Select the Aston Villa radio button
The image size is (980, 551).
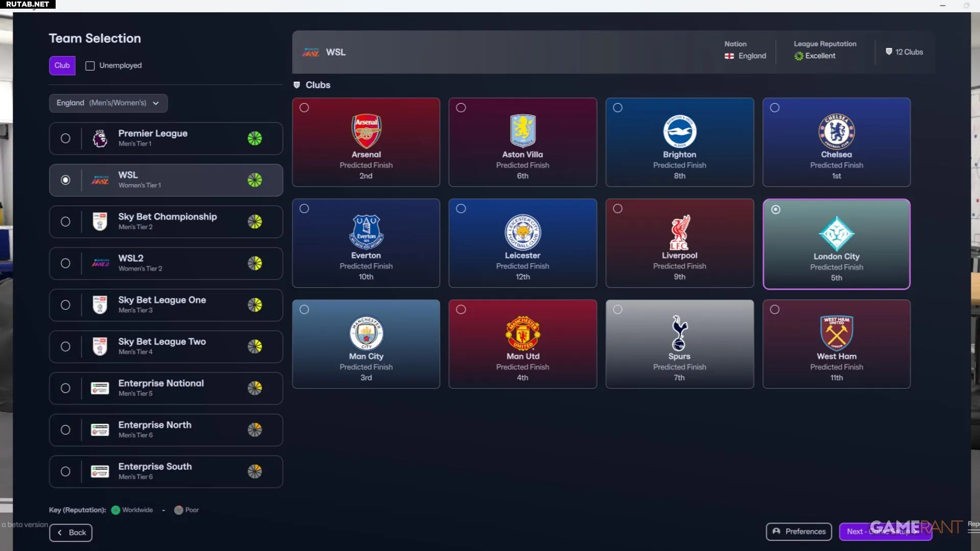click(x=461, y=108)
